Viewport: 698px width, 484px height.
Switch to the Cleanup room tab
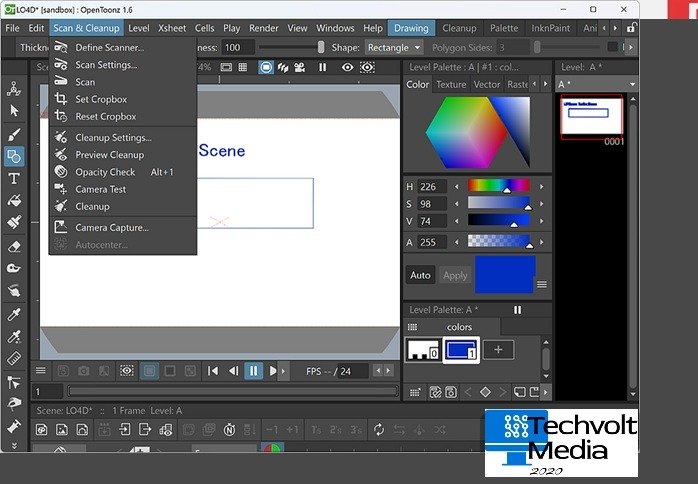459,28
